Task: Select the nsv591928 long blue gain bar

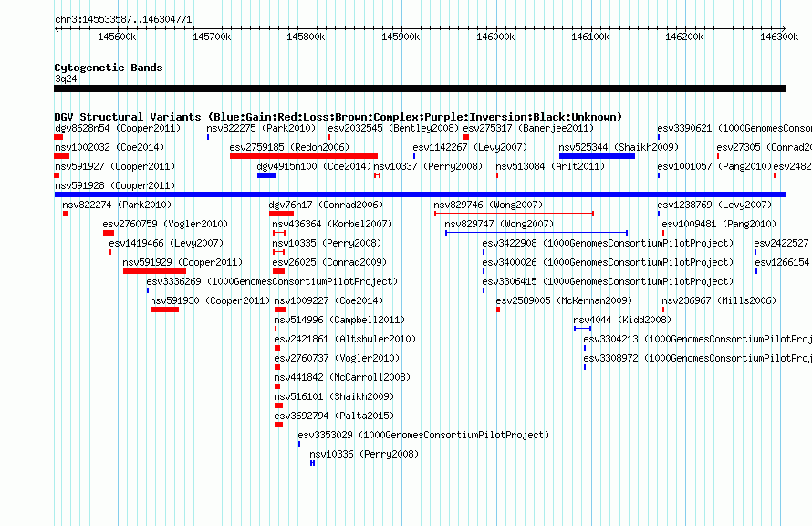Action: 420,195
